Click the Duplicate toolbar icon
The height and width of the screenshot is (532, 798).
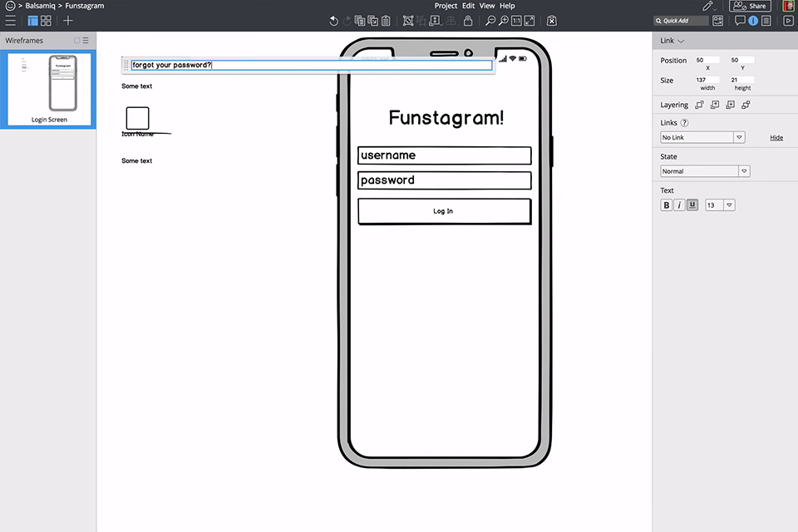pyautogui.click(x=360, y=21)
